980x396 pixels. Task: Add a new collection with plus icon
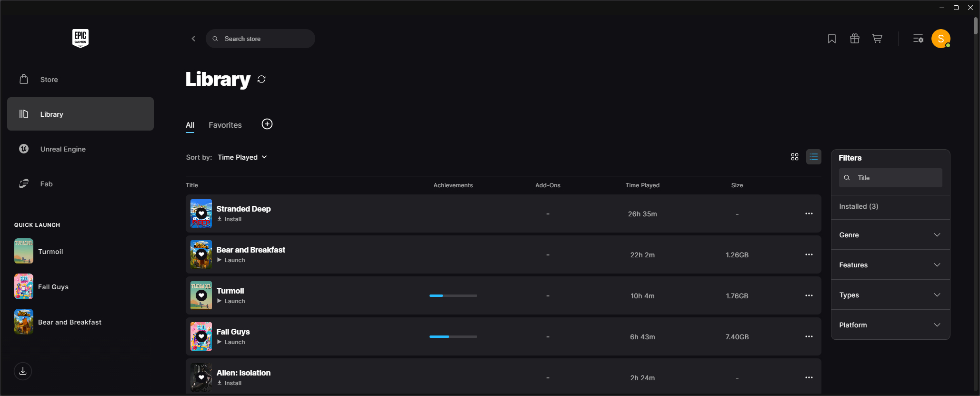click(267, 124)
